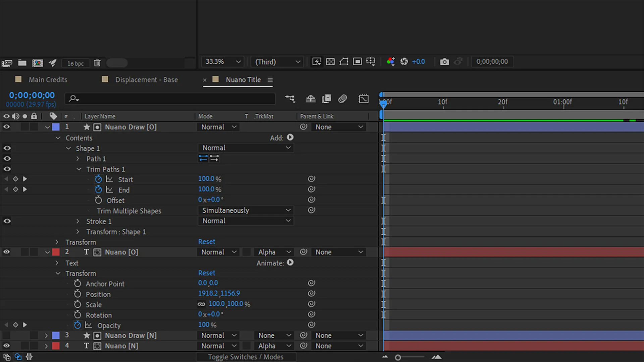Collapse the Nuano Draw [O] layer
The width and height of the screenshot is (644, 362).
pos(47,127)
